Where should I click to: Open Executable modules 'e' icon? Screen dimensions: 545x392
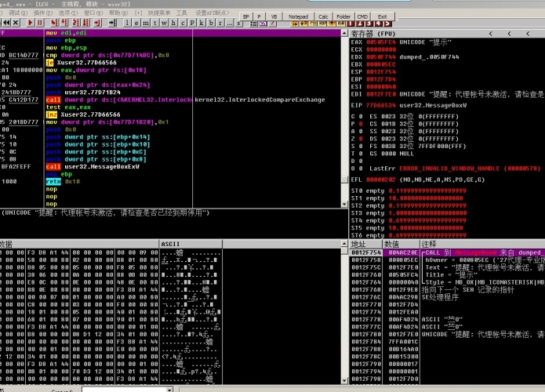coord(136,23)
